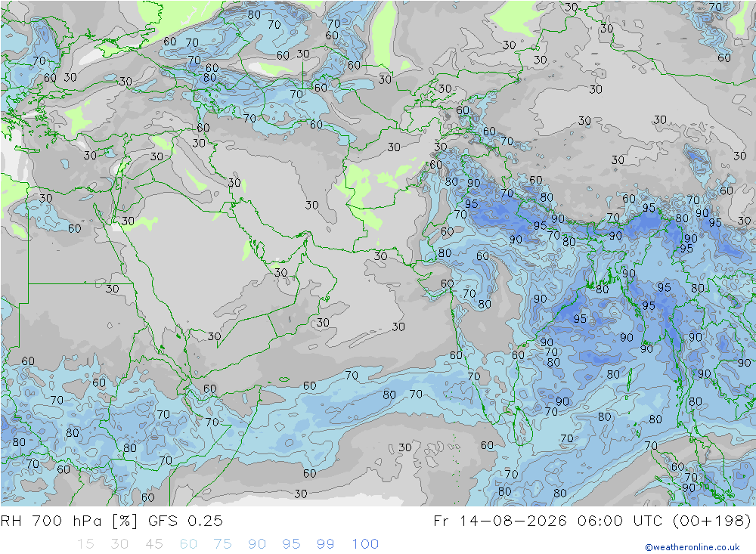The width and height of the screenshot is (756, 554).
Task: Click the legend value 75
Action: [223, 544]
